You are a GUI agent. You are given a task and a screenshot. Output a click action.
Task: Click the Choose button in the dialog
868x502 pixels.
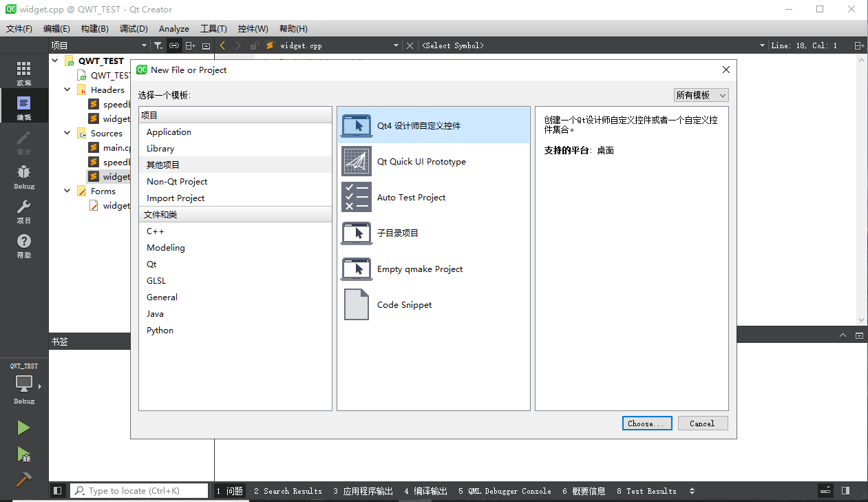[x=646, y=423]
